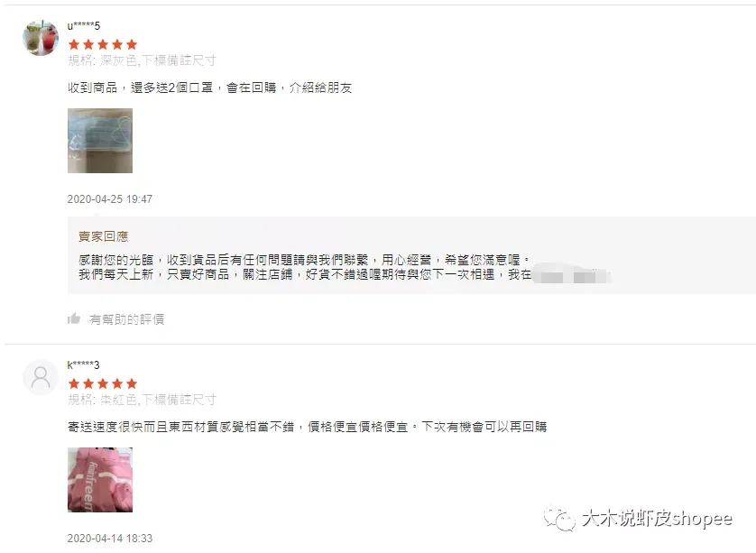756x553 pixels.
Task: Click username k*****3
Action: [x=83, y=365]
